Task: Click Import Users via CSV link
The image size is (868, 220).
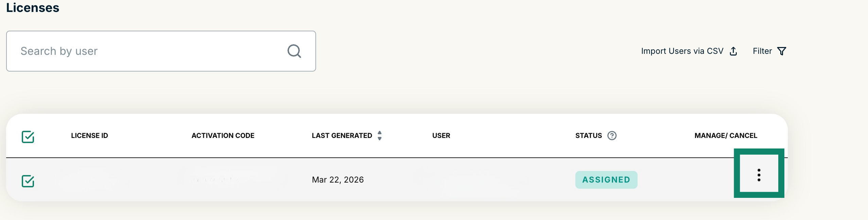Action: [x=682, y=51]
